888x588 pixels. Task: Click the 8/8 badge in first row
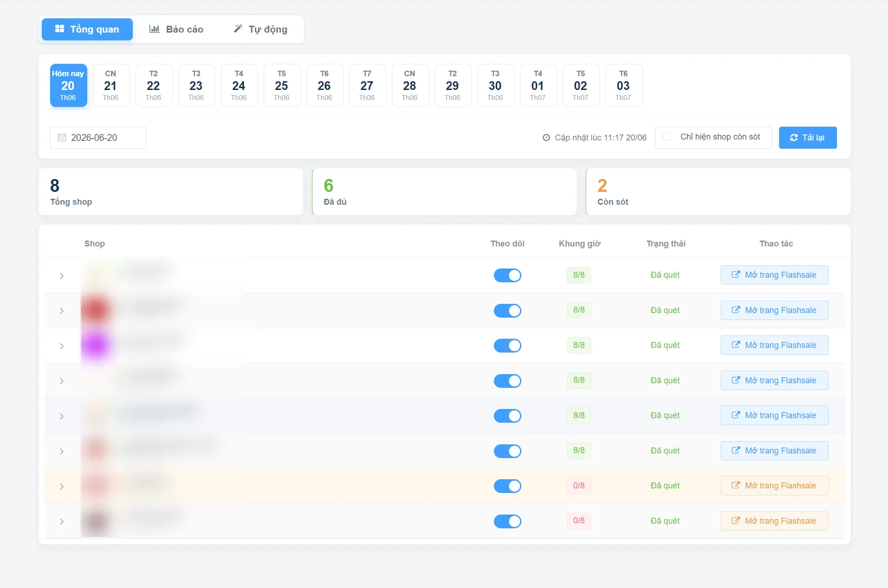[579, 275]
